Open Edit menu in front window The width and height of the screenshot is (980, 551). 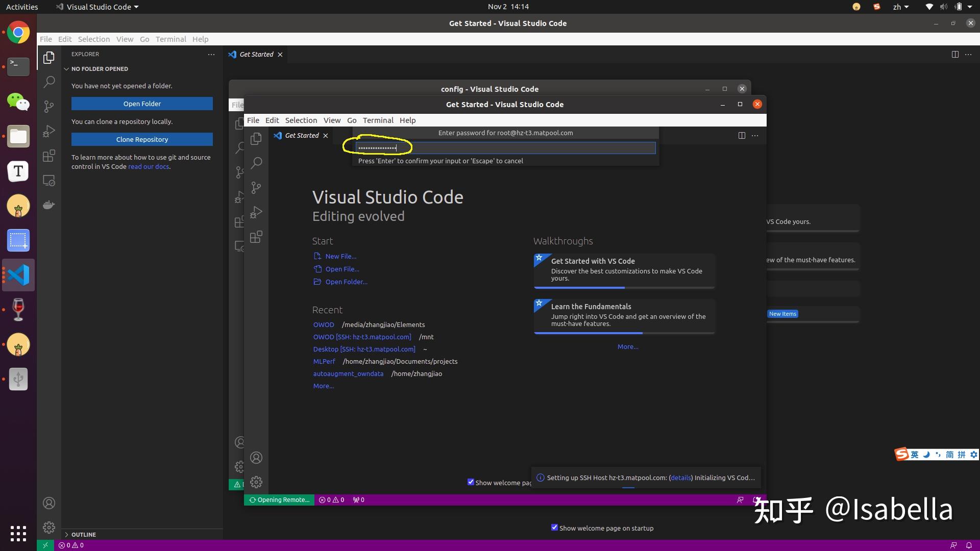point(272,120)
